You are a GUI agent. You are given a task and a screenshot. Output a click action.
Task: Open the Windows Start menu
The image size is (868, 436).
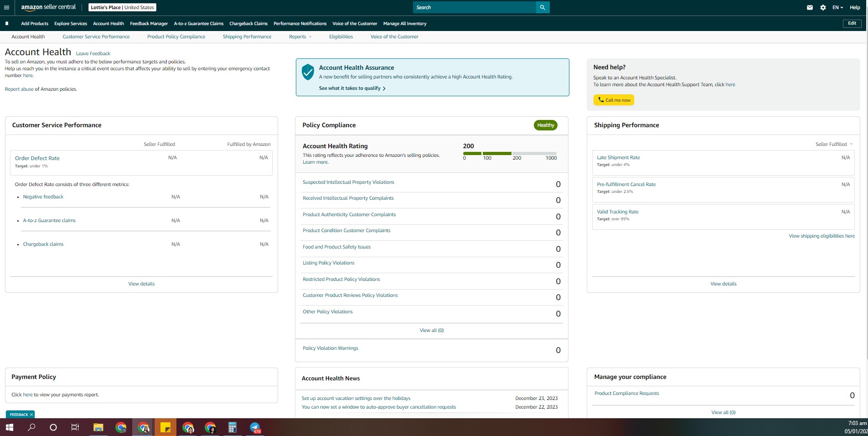[x=10, y=427]
